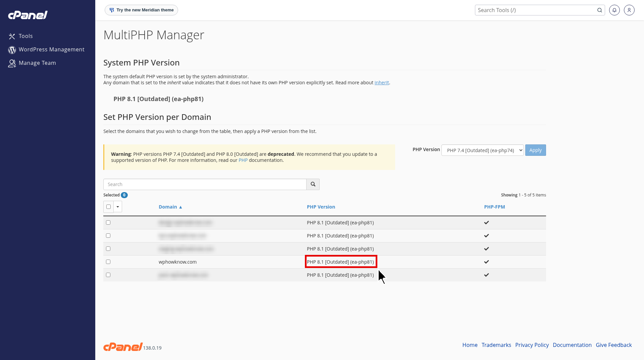This screenshot has height=360, width=644.
Task: Open the PHP documentation link in warning
Action: click(x=243, y=160)
